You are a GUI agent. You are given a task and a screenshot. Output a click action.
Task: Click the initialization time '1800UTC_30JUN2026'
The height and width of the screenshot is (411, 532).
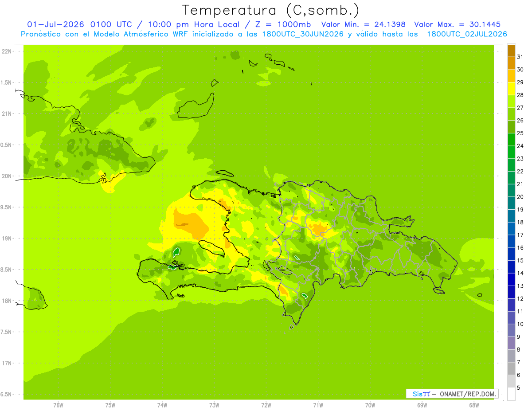303,34
